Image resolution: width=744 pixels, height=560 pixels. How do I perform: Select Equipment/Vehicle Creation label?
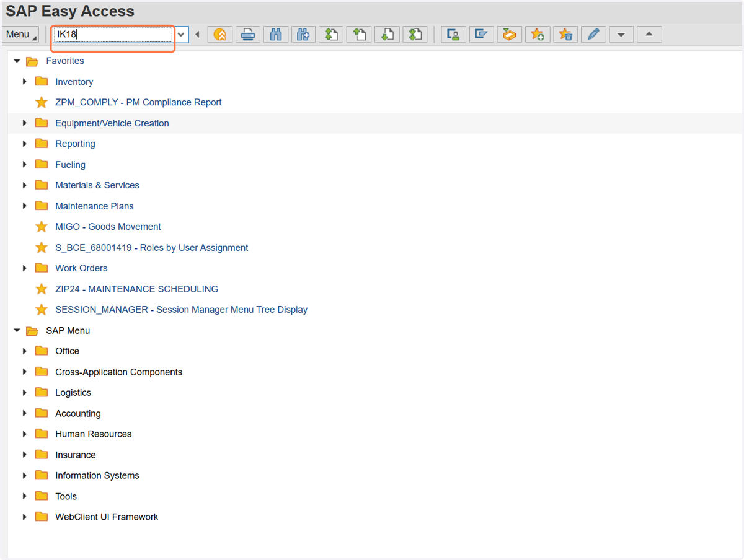pos(112,123)
